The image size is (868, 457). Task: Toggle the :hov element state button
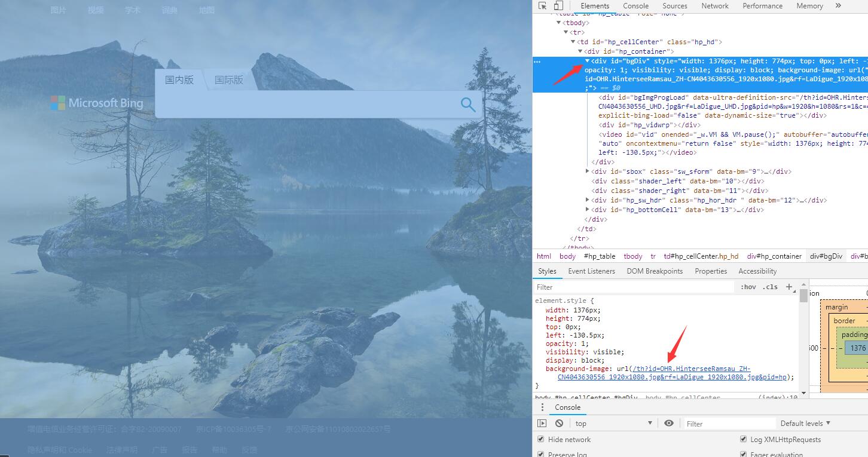(x=748, y=287)
